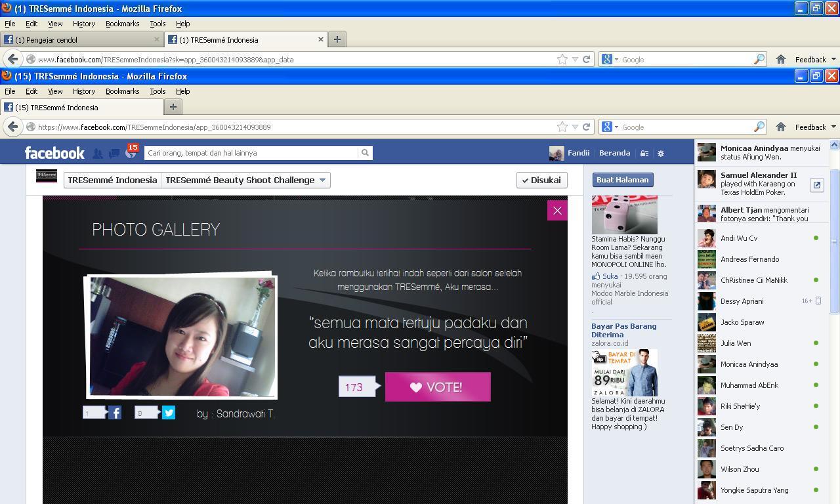Screen dimensions: 840x504
Task: Focus the Cari orang search field
Action: pos(251,153)
